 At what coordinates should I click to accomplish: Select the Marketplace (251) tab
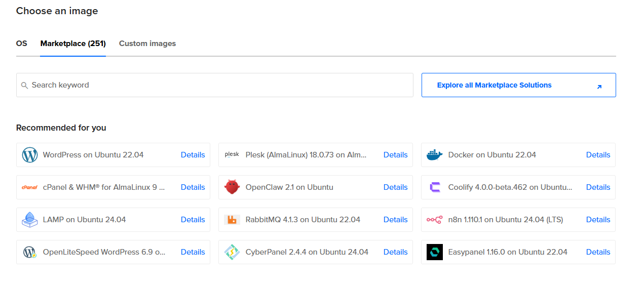[x=73, y=44]
